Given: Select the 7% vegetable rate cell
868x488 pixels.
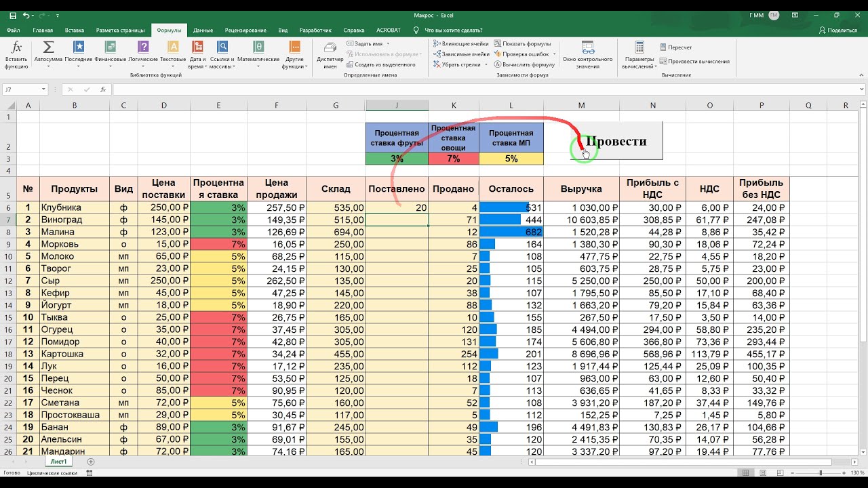Looking at the screenshot, I should pyautogui.click(x=454, y=159).
